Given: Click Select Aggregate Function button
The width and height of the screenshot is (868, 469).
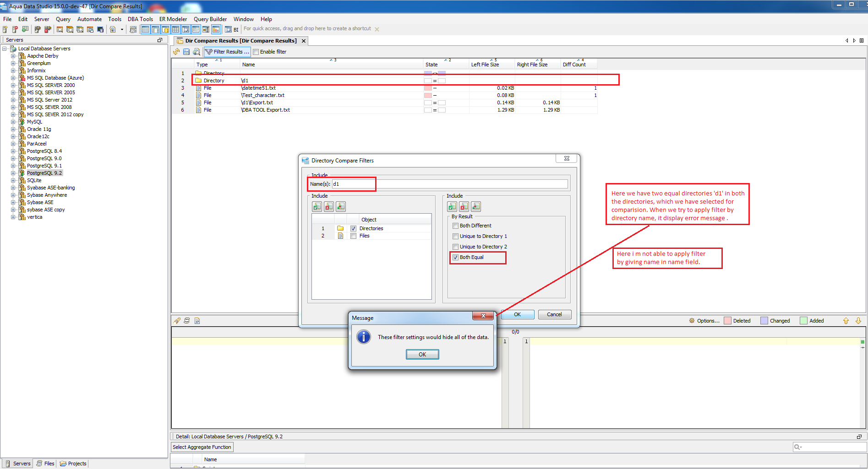Looking at the screenshot, I should [202, 447].
